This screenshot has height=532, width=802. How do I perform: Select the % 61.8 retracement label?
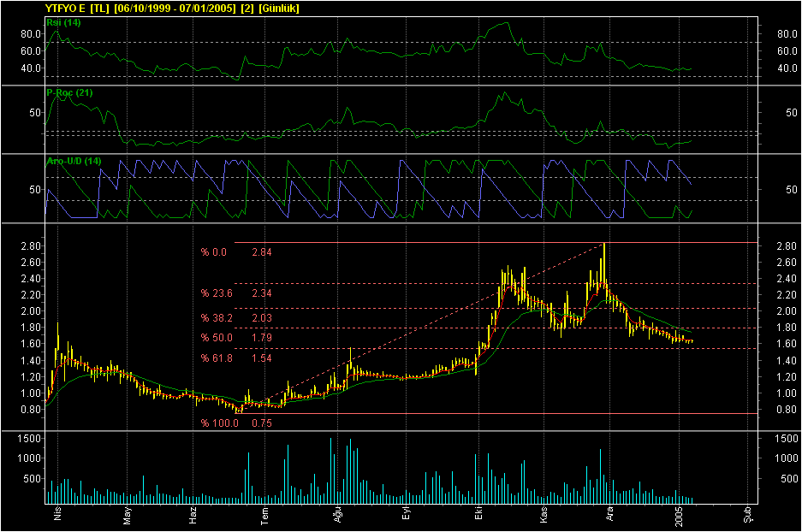pos(217,358)
